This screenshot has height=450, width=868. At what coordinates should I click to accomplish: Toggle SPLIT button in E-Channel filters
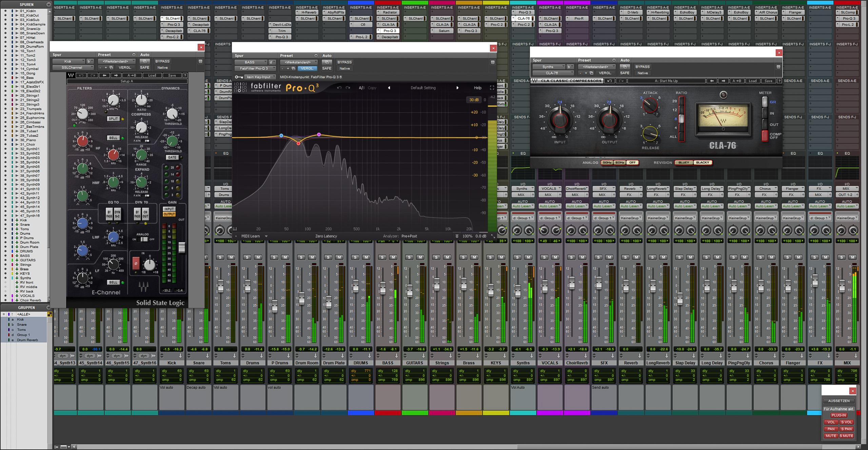tap(113, 119)
